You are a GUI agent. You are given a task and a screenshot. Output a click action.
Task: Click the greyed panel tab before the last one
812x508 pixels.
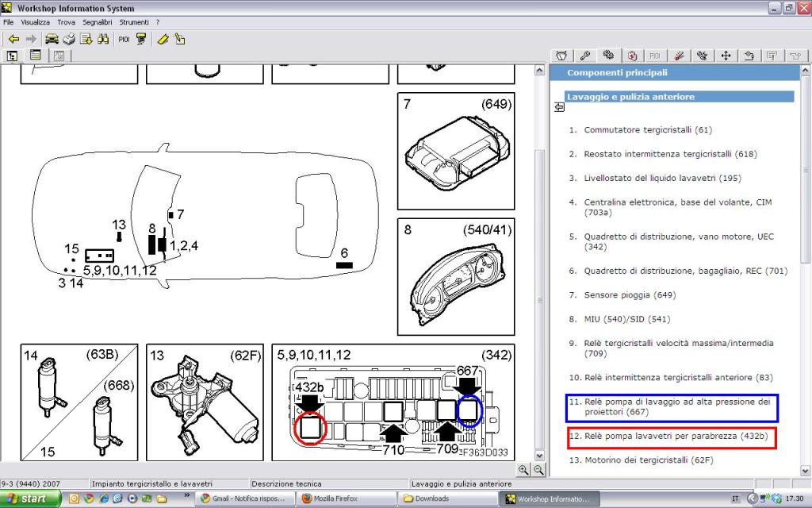tap(772, 56)
